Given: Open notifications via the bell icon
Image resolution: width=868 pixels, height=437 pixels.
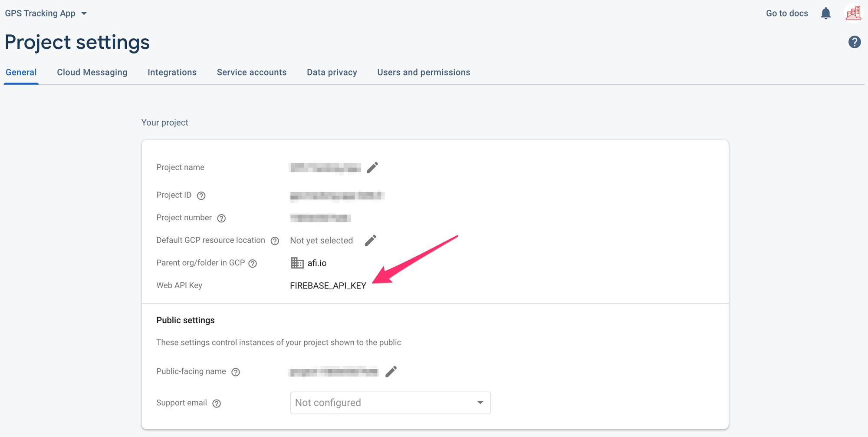Looking at the screenshot, I should pyautogui.click(x=826, y=13).
